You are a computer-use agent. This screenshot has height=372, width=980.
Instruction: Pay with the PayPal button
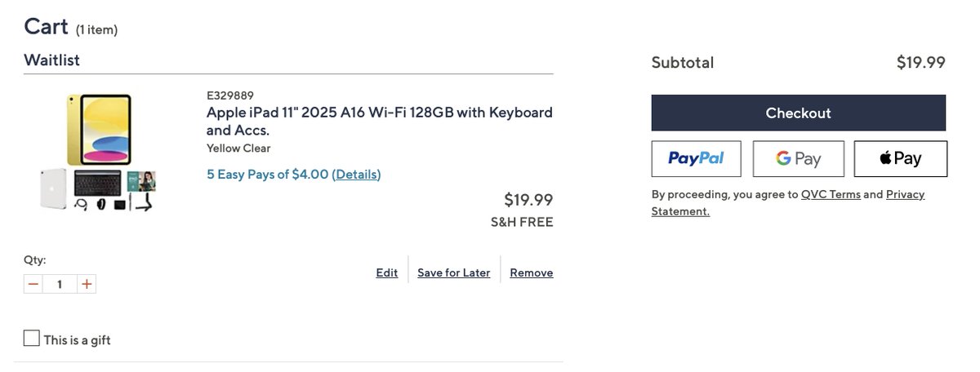(696, 159)
